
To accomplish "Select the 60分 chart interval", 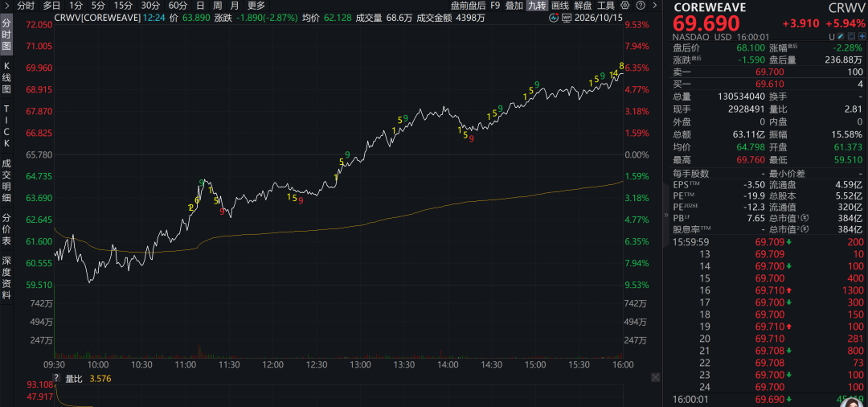I will coord(178,6).
